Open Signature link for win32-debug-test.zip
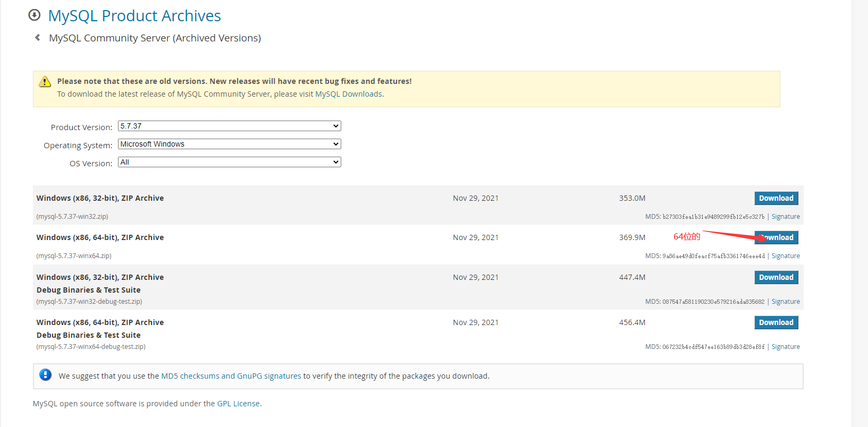Image resolution: width=868 pixels, height=427 pixels. coord(786,302)
